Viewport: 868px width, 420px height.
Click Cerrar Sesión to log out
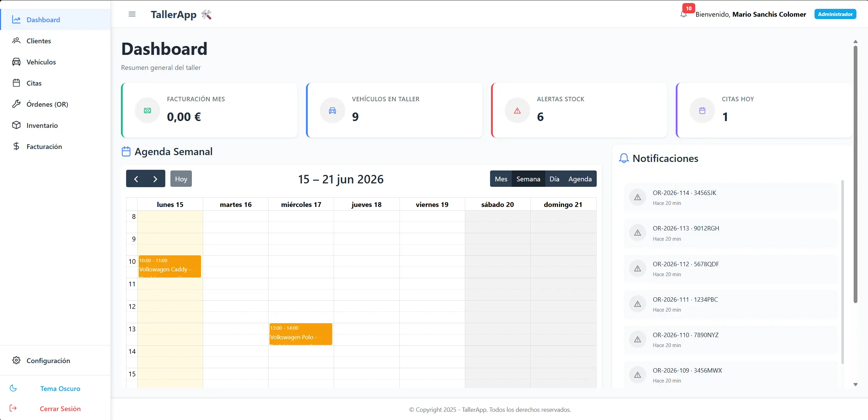[x=55, y=408]
